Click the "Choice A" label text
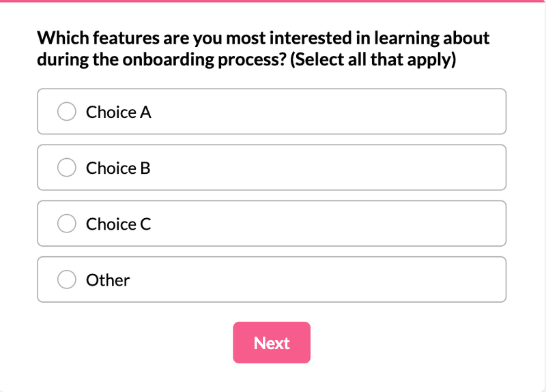546x392 pixels. click(x=118, y=112)
